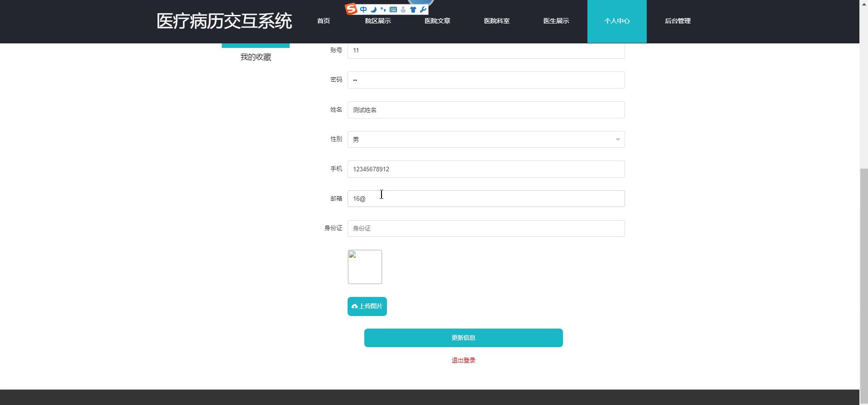868x405 pixels.
Task: Select 我的收藏 in the sidebar
Action: 256,57
